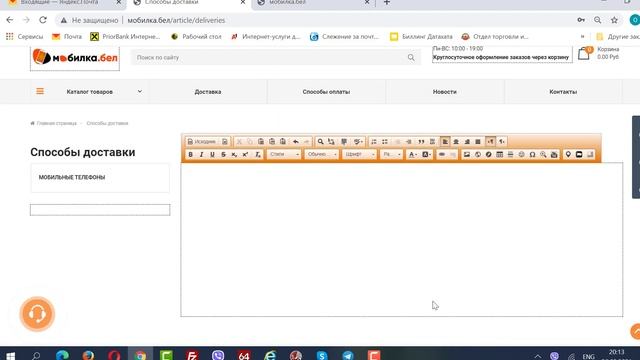Insert a table in the editor

[500, 155]
